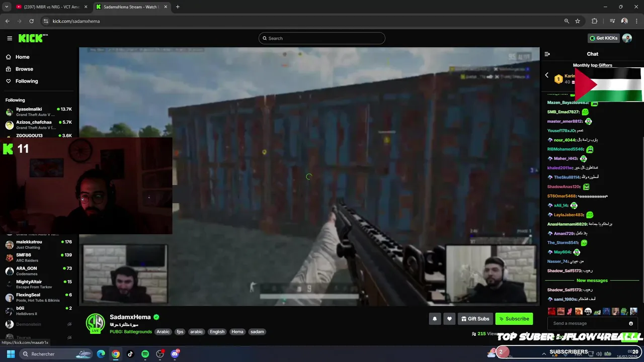Click Send a message chat input
The width and height of the screenshot is (644, 362).
(588, 323)
